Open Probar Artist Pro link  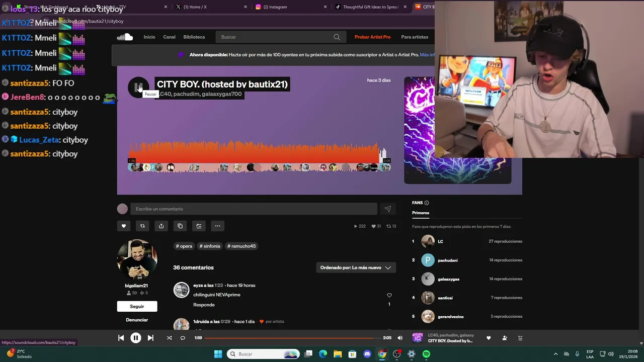tap(372, 37)
